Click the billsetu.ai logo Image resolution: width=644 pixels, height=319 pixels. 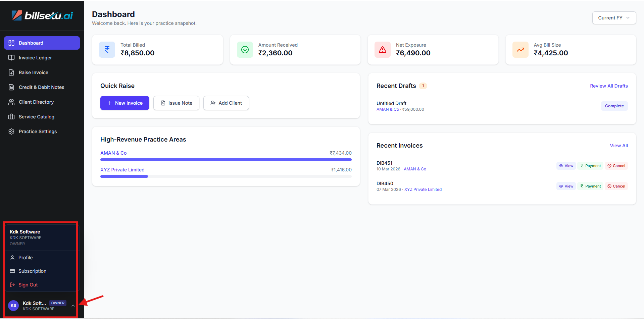[42, 15]
